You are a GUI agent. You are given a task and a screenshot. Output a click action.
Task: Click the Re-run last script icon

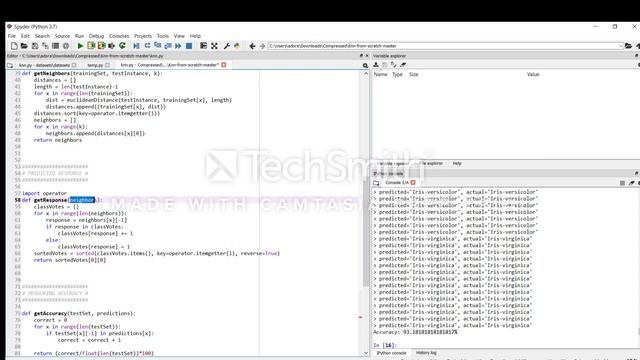pyautogui.click(x=122, y=46)
